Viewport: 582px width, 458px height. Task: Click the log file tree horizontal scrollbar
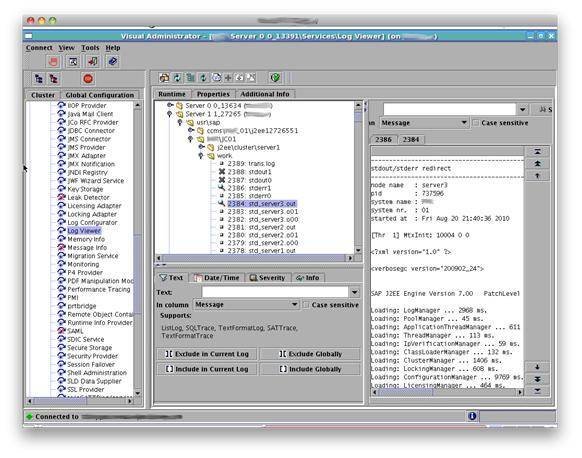[x=254, y=258]
